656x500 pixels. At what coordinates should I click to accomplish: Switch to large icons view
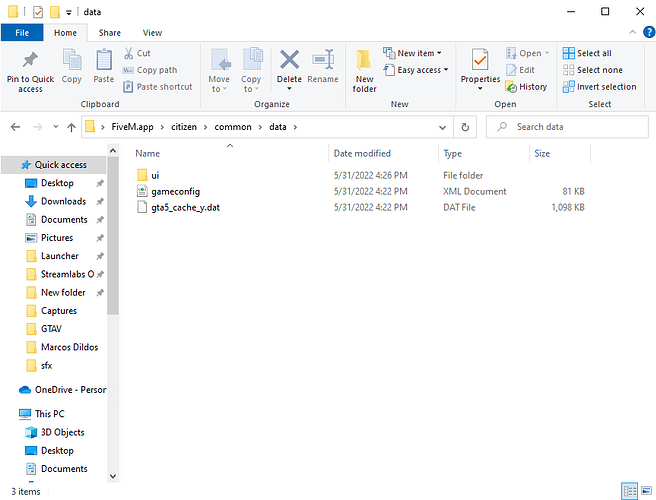pyautogui.click(x=647, y=491)
